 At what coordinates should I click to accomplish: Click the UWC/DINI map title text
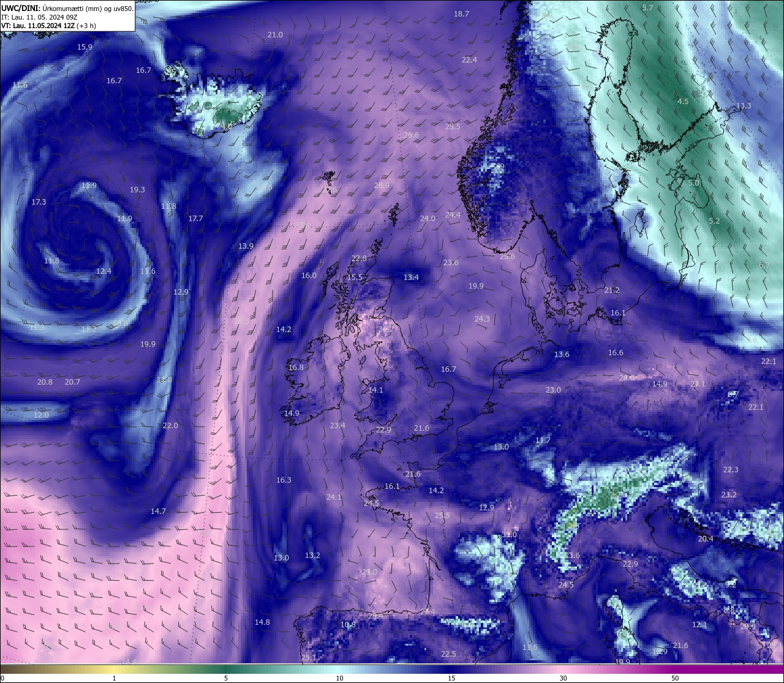pos(67,8)
